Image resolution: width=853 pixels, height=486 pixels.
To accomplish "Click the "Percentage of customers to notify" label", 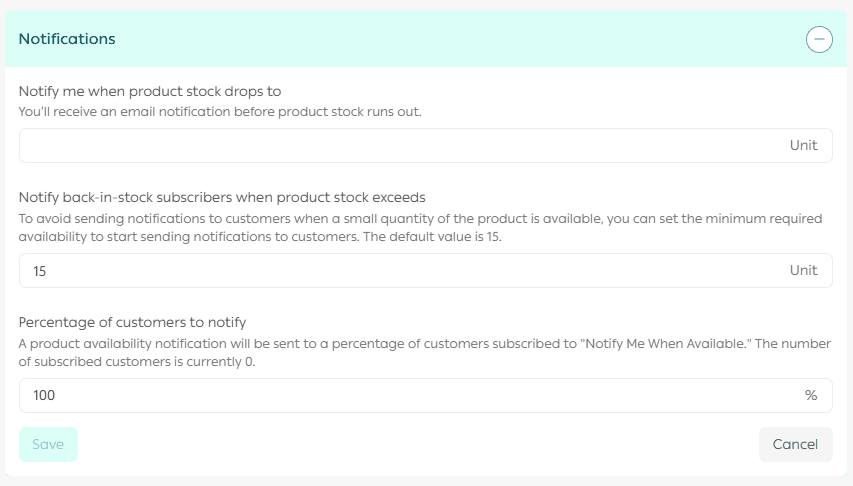I will coord(132,322).
